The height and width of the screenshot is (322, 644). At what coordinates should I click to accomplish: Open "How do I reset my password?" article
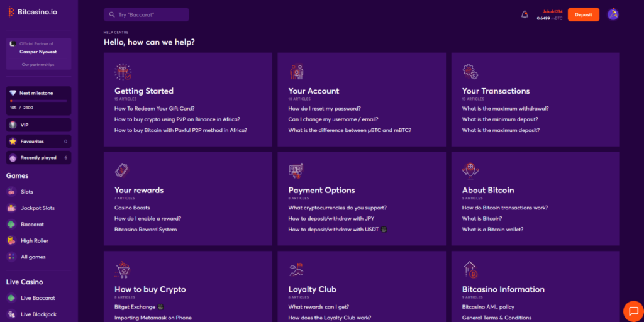[324, 109]
